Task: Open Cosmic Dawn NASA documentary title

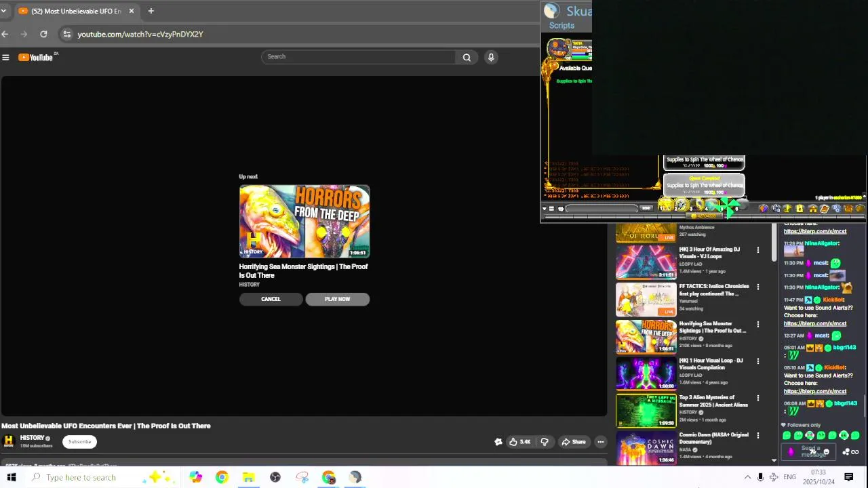Action: click(x=714, y=438)
